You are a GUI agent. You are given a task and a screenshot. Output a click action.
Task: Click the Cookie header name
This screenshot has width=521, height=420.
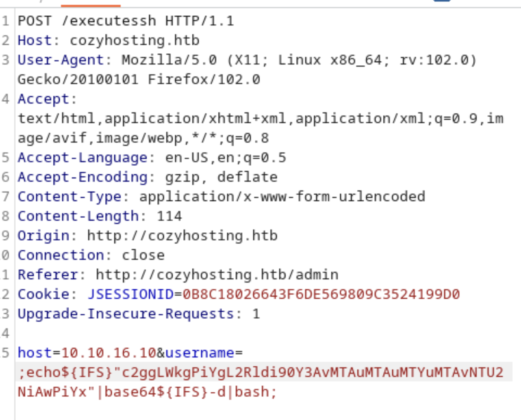tap(43, 294)
